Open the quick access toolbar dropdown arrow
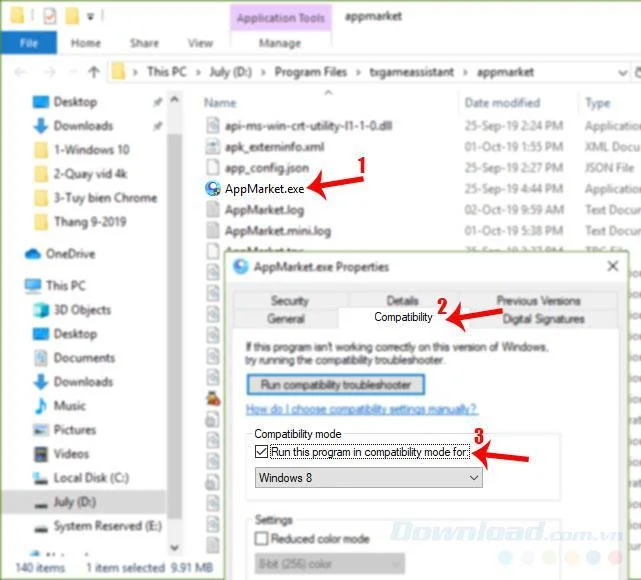Screen dimensions: 641x580 [90, 17]
